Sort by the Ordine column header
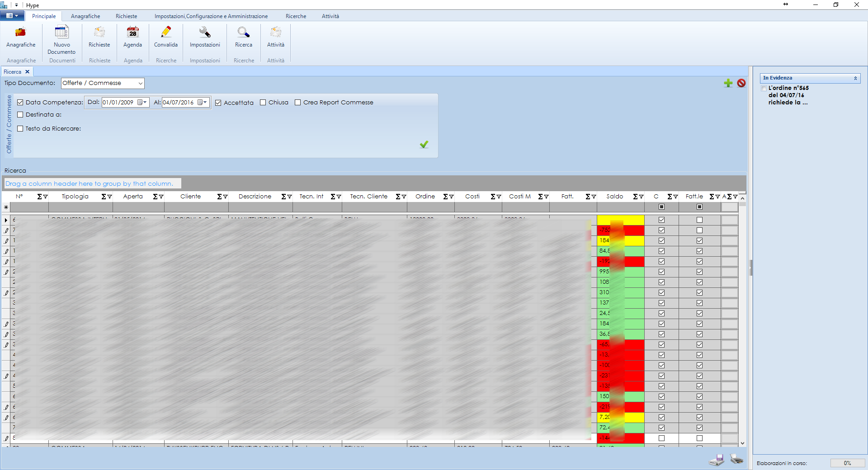 [x=425, y=197]
